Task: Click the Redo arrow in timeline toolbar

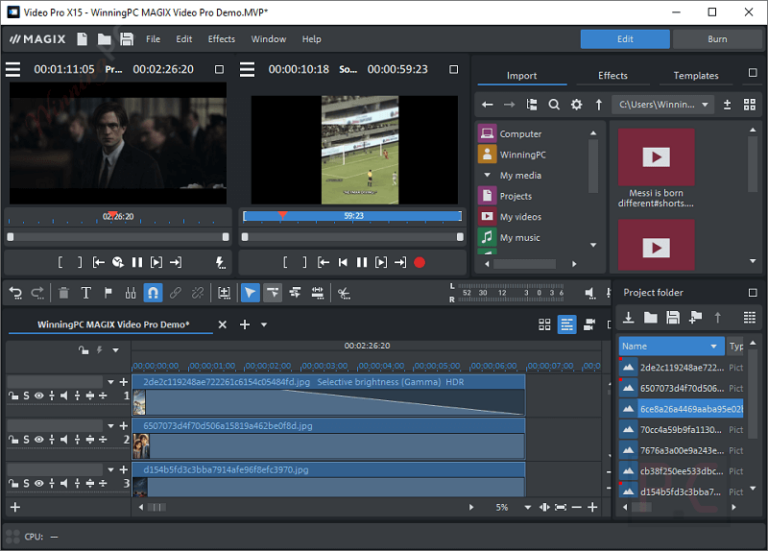Action: [x=38, y=293]
